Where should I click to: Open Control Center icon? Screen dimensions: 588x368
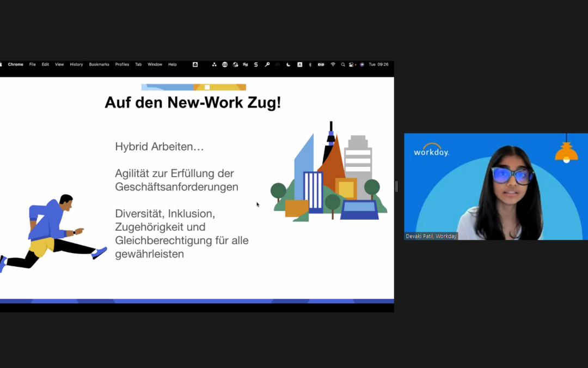[x=352, y=64]
